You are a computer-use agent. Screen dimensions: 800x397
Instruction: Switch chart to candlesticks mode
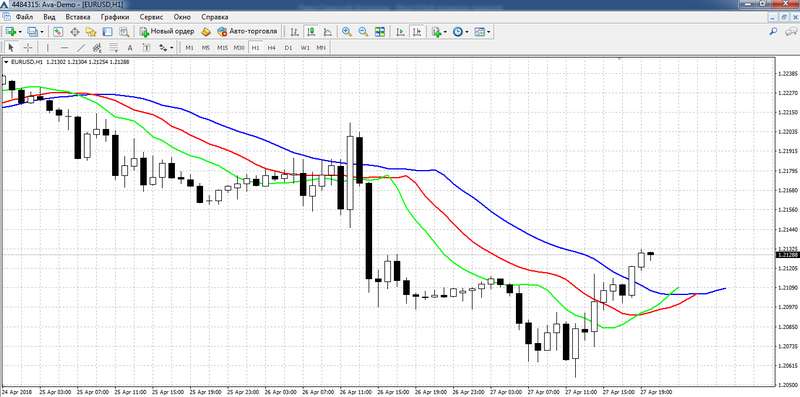click(311, 32)
